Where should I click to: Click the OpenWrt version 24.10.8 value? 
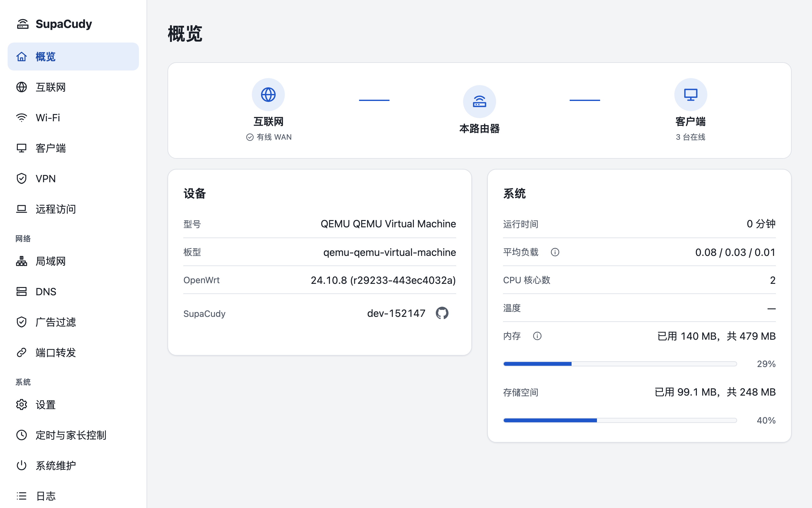[x=383, y=280]
